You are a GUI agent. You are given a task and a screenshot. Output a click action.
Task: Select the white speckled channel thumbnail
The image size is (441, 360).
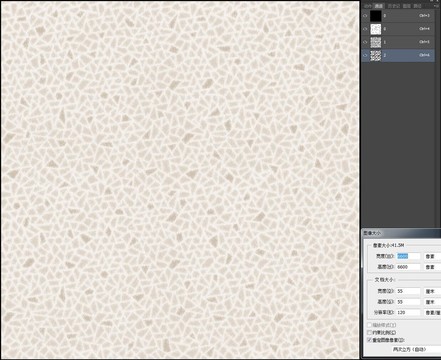coord(376,29)
